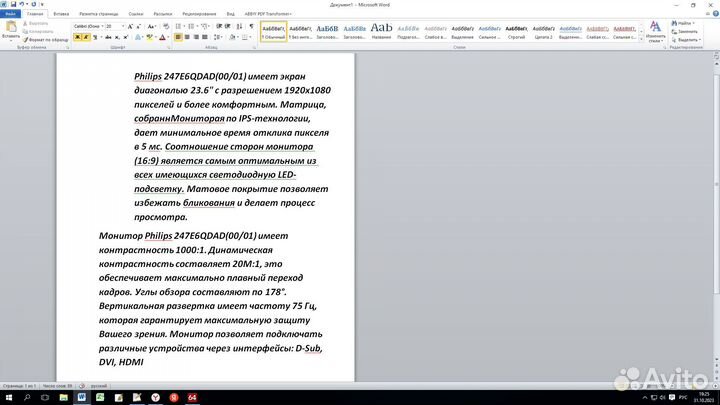The image size is (720, 405).
Task: Toggle Italic (К) formatting
Action: (86, 37)
